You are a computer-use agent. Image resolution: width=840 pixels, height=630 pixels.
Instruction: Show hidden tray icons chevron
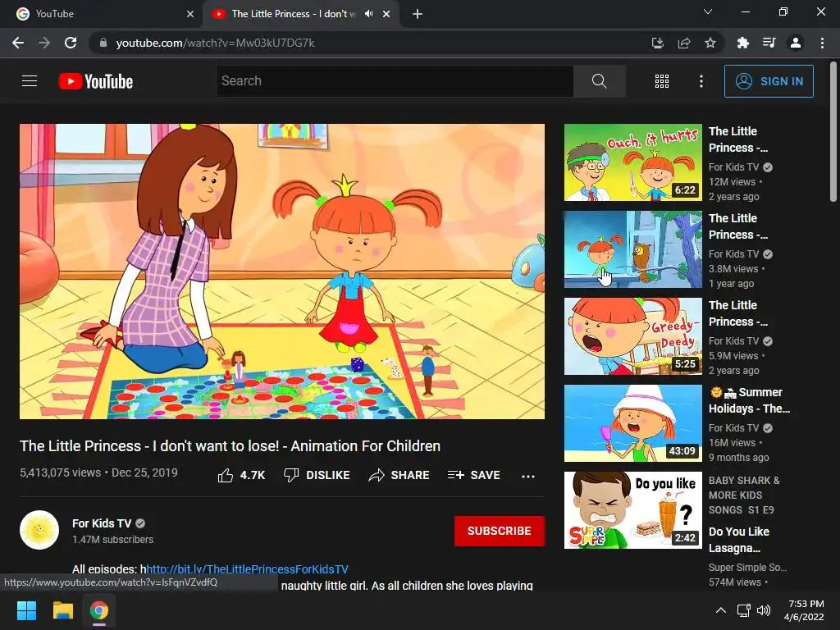click(721, 610)
